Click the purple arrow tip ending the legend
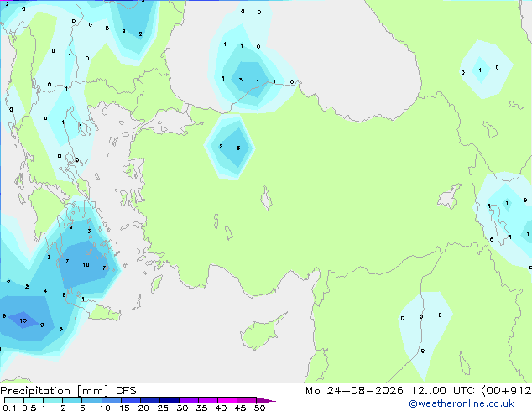This screenshot has width=532, height=411. point(267,400)
